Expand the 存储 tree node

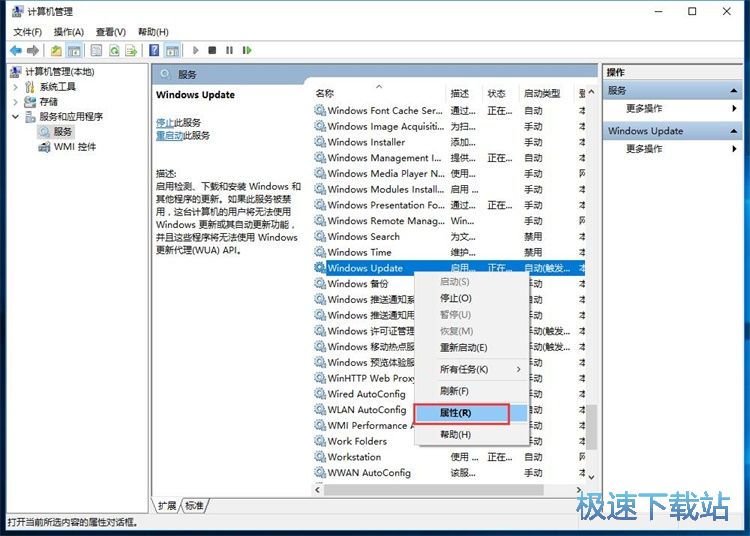[15, 102]
